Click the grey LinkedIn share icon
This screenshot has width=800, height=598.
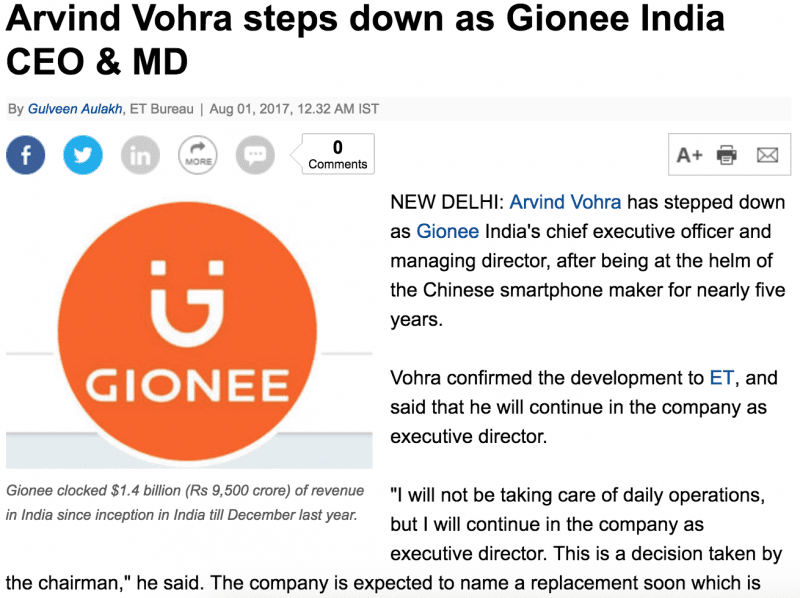(140, 155)
